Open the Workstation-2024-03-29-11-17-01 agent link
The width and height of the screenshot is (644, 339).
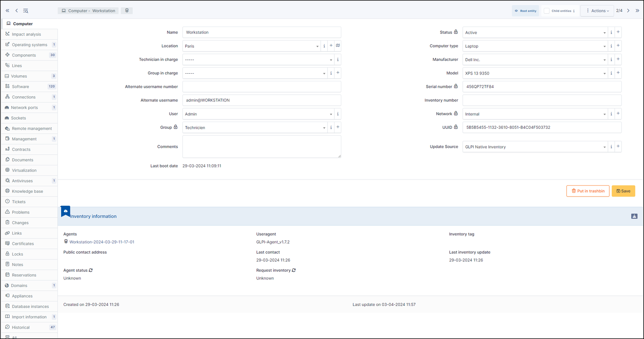[x=102, y=242]
